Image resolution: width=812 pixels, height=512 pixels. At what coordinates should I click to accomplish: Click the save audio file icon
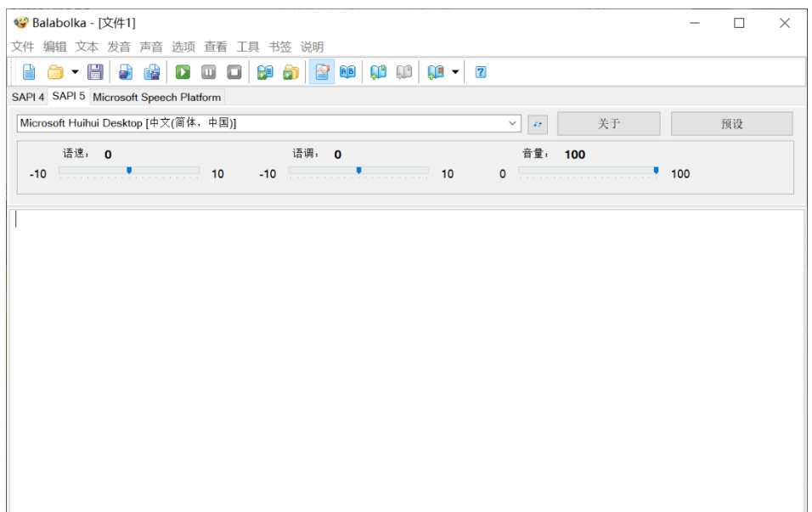126,72
